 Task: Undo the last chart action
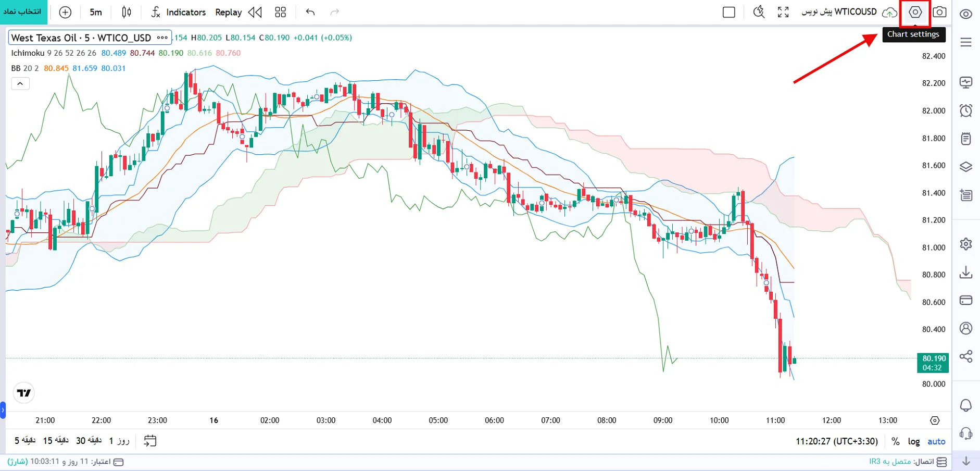pyautogui.click(x=310, y=12)
